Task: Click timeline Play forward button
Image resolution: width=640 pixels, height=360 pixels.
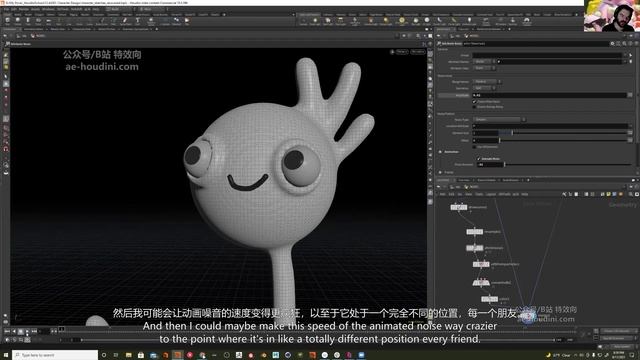Action: [27, 331]
